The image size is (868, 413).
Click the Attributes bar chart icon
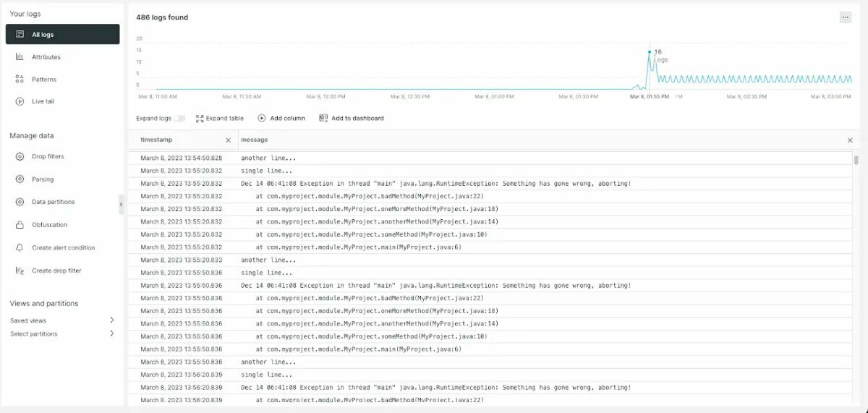[20, 56]
